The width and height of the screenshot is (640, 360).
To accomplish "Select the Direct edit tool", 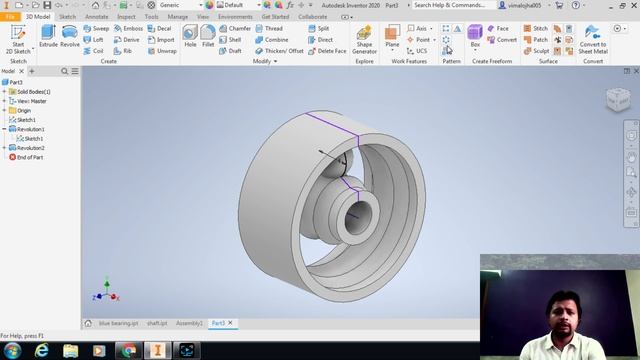I will click(320, 40).
